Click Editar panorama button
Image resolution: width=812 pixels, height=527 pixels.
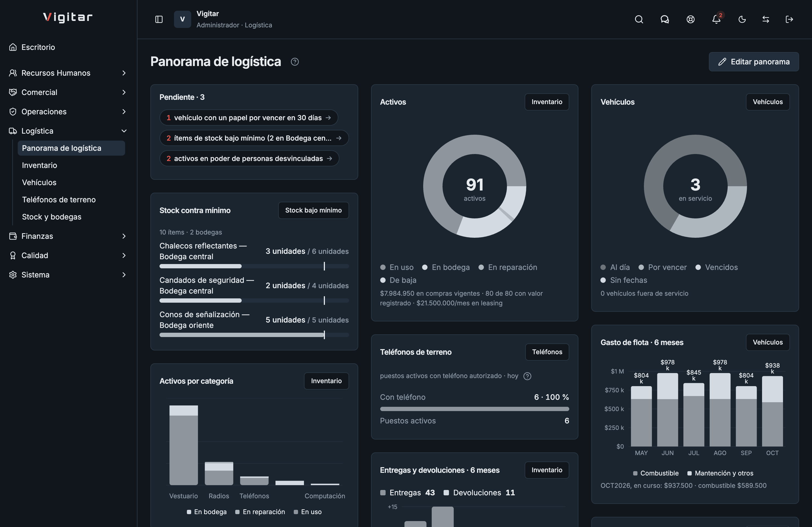tap(754, 62)
